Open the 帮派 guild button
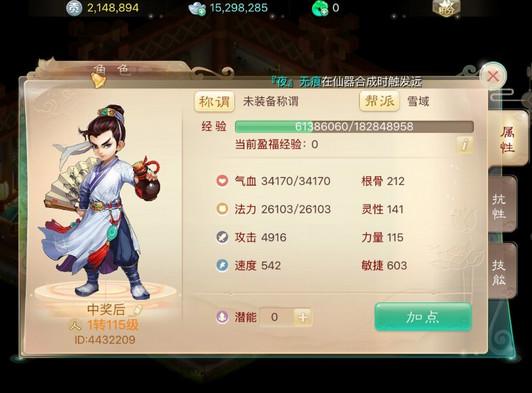532x393 pixels. pos(380,101)
